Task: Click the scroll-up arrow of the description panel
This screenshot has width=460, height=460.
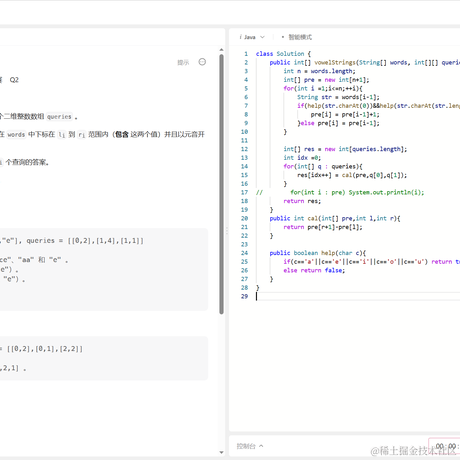Action: point(221,50)
